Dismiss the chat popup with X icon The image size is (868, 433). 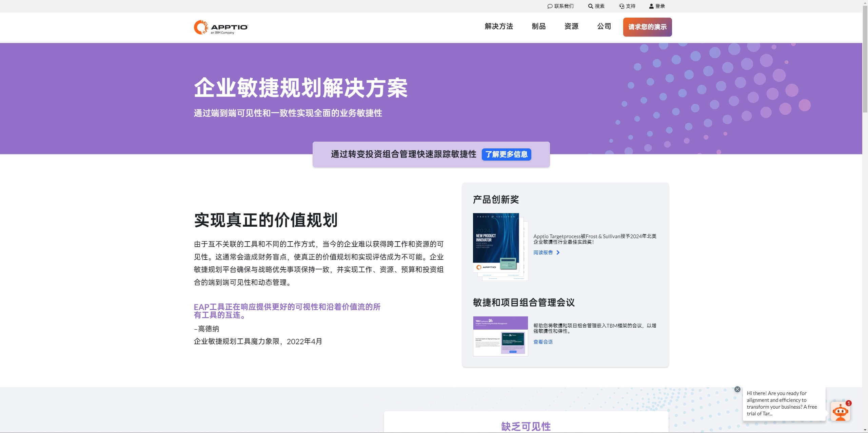(x=737, y=389)
